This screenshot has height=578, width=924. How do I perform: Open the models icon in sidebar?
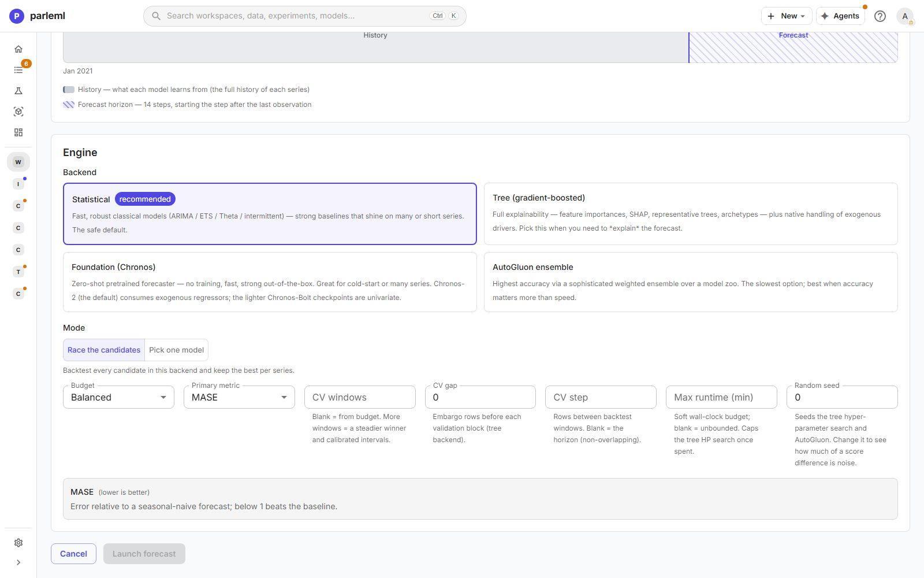coord(18,112)
